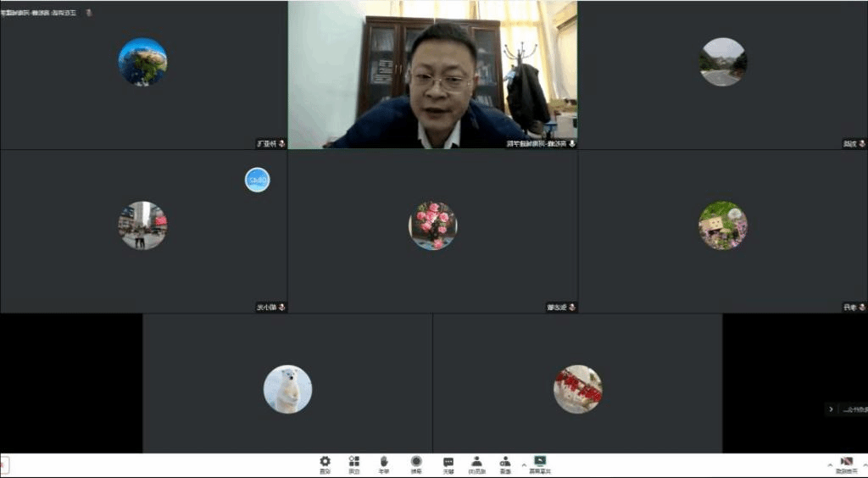The height and width of the screenshot is (478, 868).
Task: Click the invite participants icon
Action: tap(505, 463)
